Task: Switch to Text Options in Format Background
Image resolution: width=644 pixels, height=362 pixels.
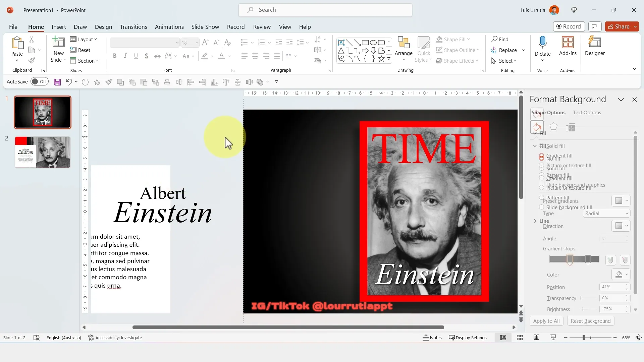Action: (x=587, y=113)
